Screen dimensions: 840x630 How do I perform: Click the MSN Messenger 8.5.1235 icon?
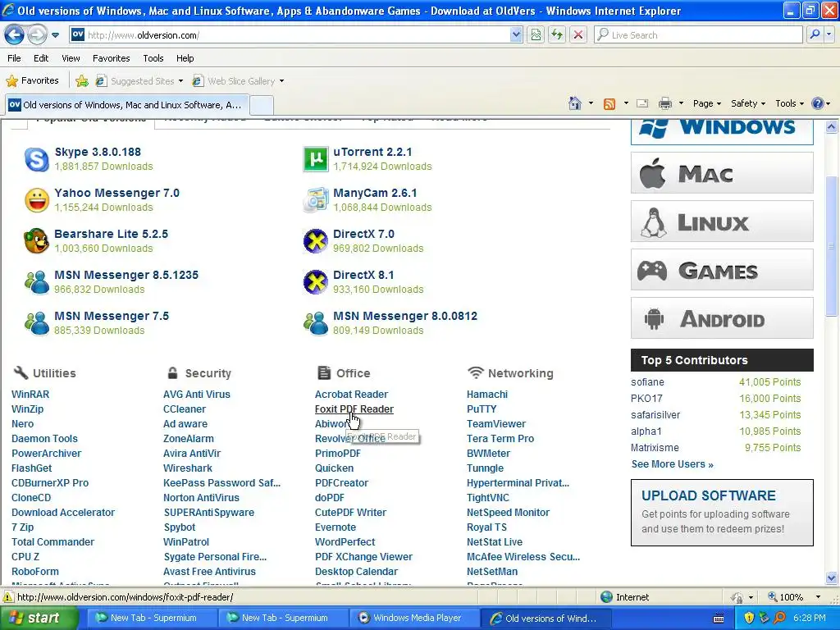tap(37, 282)
